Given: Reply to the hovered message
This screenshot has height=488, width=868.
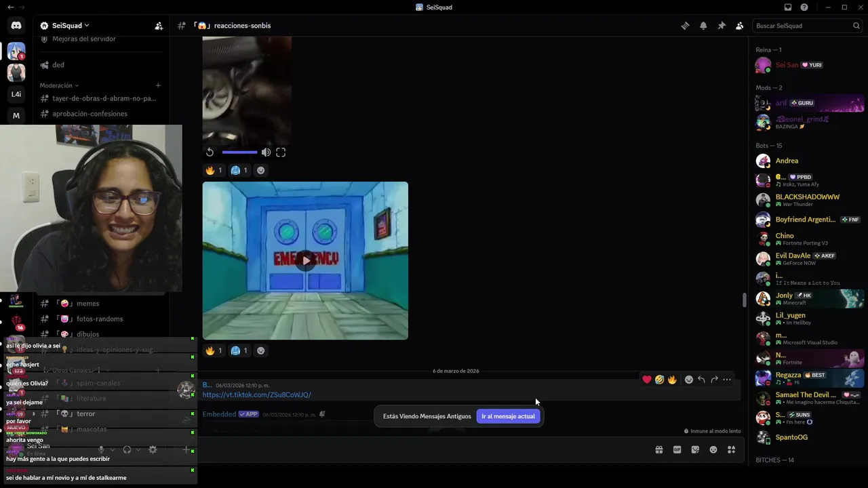Looking at the screenshot, I should click(701, 380).
